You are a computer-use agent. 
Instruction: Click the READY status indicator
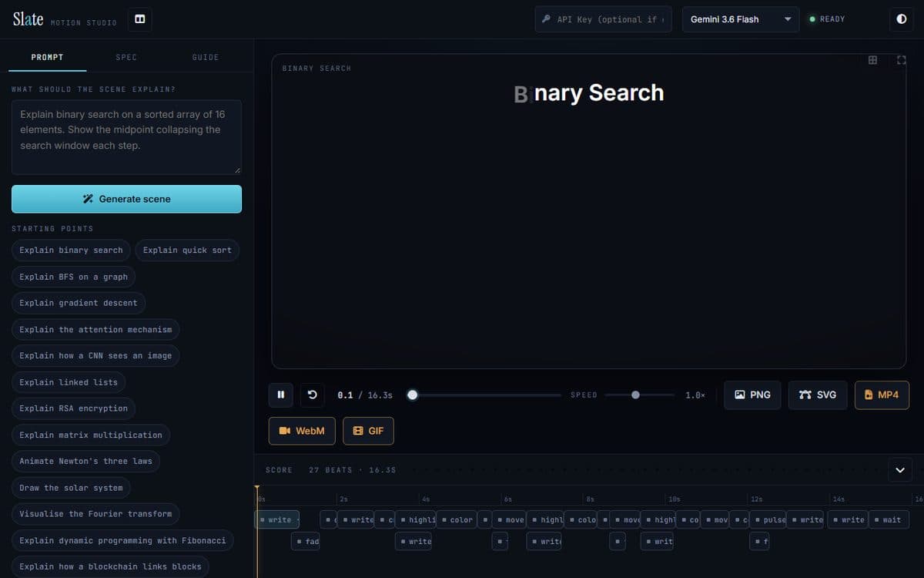pos(827,19)
